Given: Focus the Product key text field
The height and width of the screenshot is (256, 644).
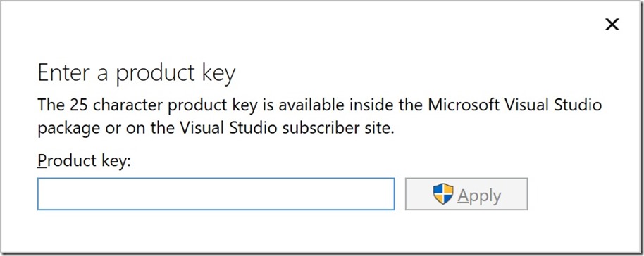Looking at the screenshot, I should coord(216,194).
